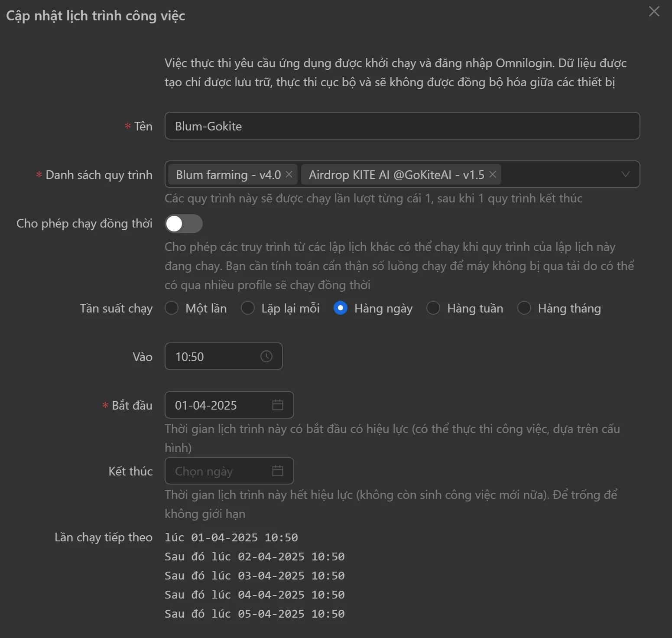Click the Blum farming - v4.0 tag label
This screenshot has height=638, width=672.
point(228,175)
